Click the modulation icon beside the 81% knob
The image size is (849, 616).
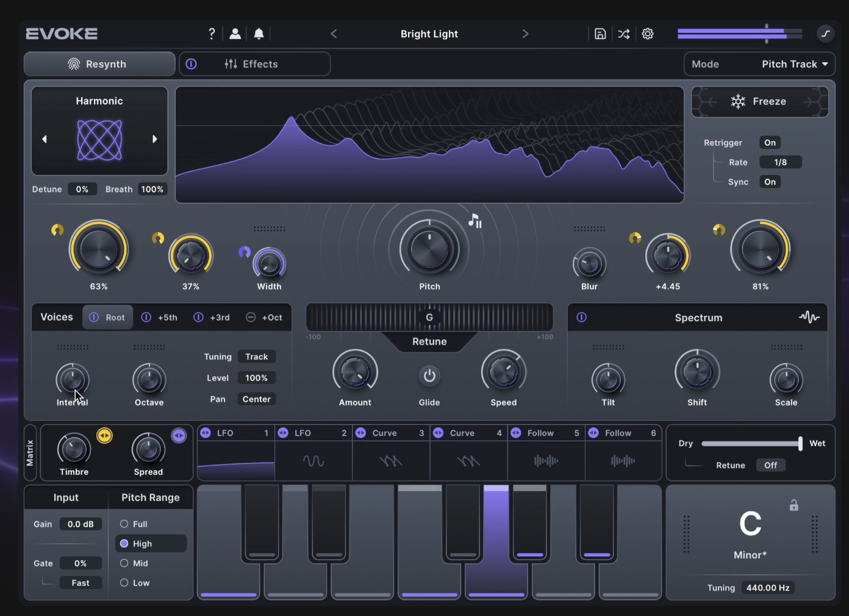(719, 230)
